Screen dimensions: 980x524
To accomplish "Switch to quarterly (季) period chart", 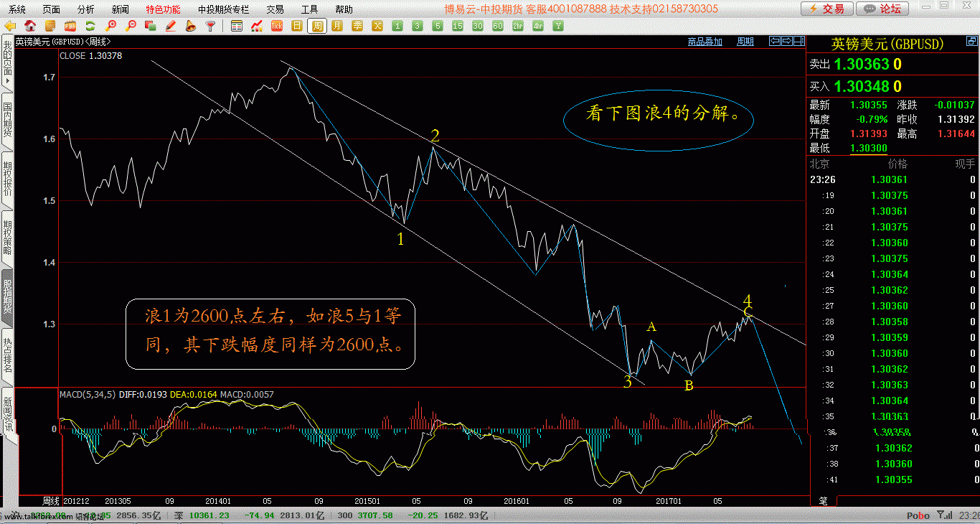I will click(357, 26).
